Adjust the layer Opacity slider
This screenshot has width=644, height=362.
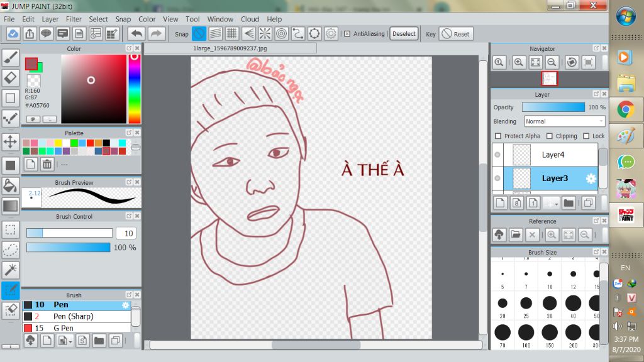tap(553, 107)
